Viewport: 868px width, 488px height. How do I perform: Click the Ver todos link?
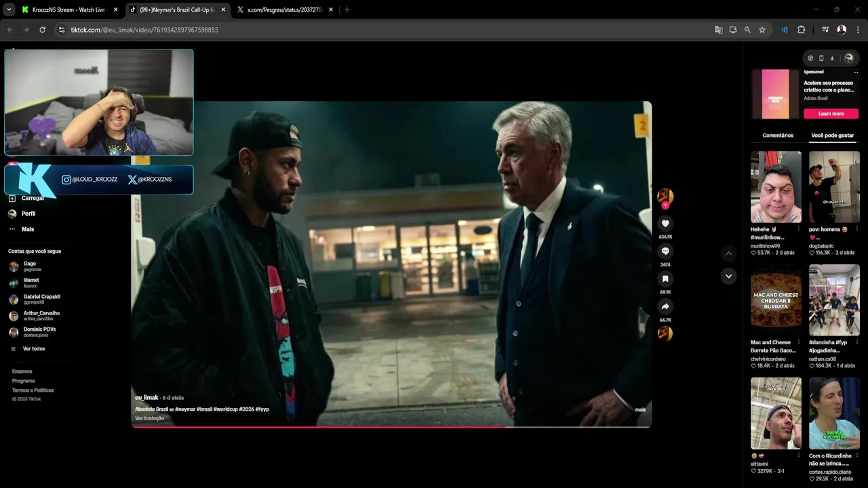(x=34, y=348)
